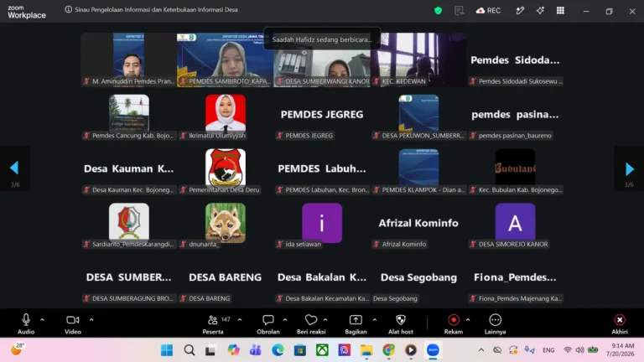Click Akhiri to end meeting
The width and height of the screenshot is (644, 362).
620,323
